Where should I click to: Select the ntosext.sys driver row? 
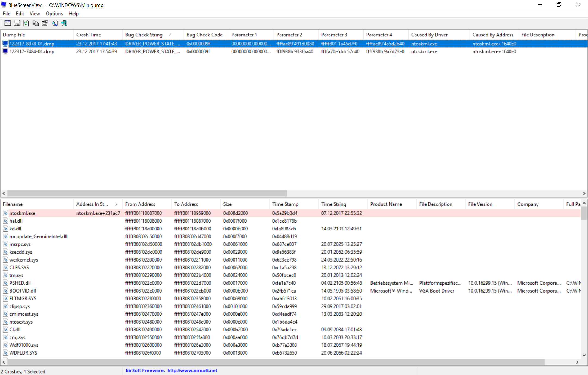click(290, 322)
